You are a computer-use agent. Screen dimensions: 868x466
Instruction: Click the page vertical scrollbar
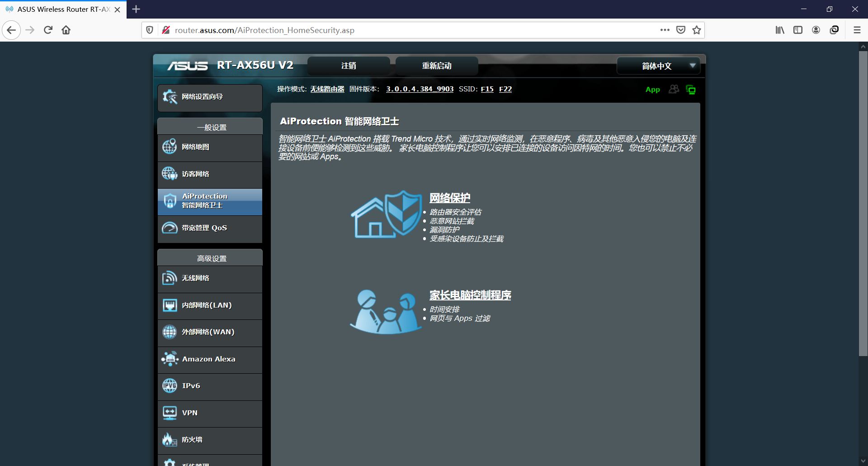pos(863,204)
